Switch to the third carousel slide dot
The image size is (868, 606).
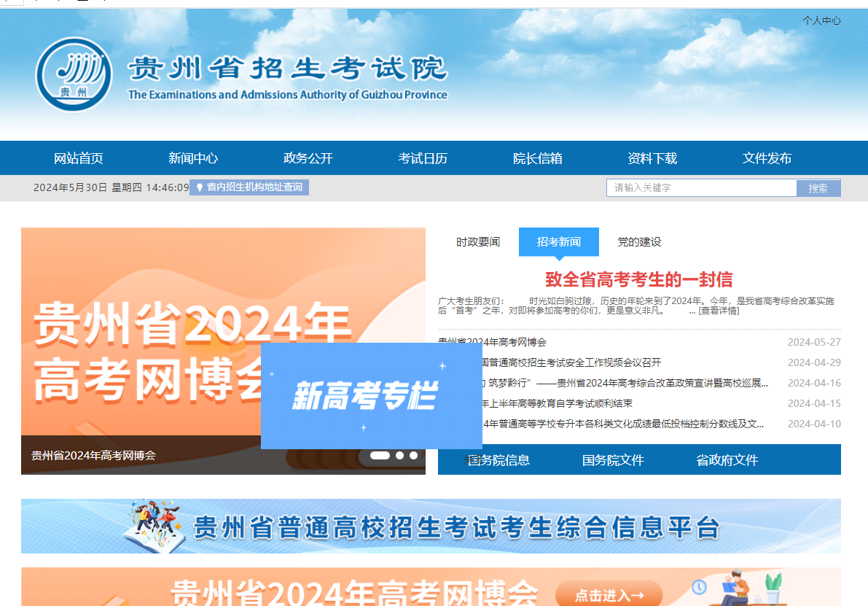(x=413, y=455)
